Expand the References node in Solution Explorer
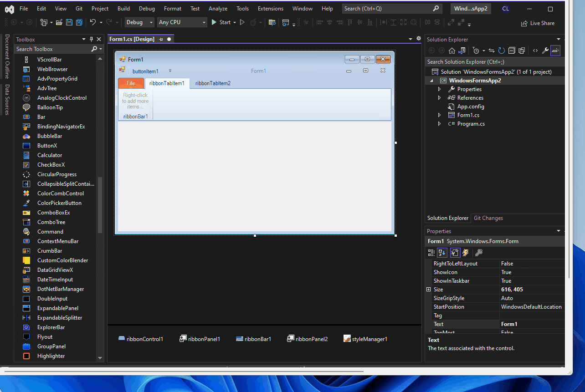 pyautogui.click(x=439, y=97)
